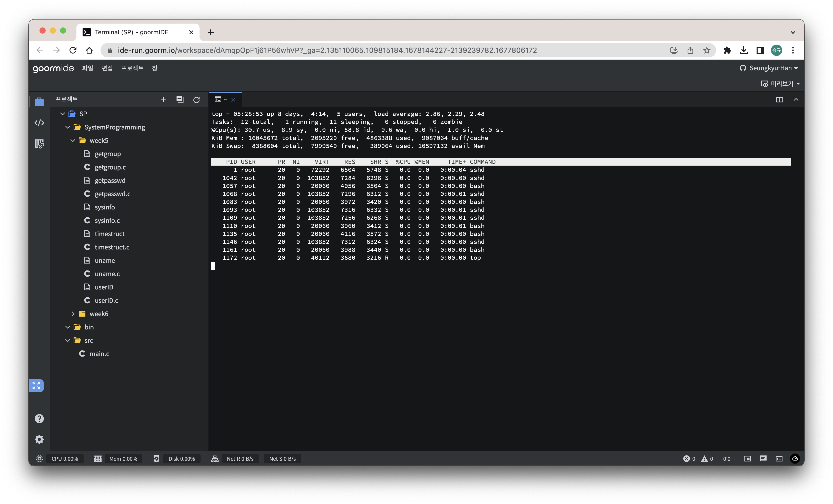Viewport: 833px width, 504px height.
Task: Open the project explorer briefcase icon
Action: 39,102
